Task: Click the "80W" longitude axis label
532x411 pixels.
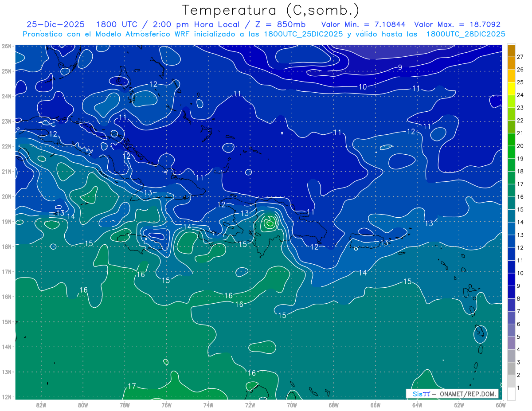Action: click(x=83, y=405)
